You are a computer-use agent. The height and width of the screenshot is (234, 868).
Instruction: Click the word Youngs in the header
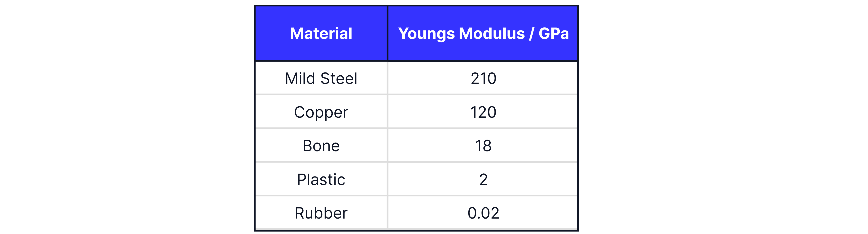pos(426,34)
